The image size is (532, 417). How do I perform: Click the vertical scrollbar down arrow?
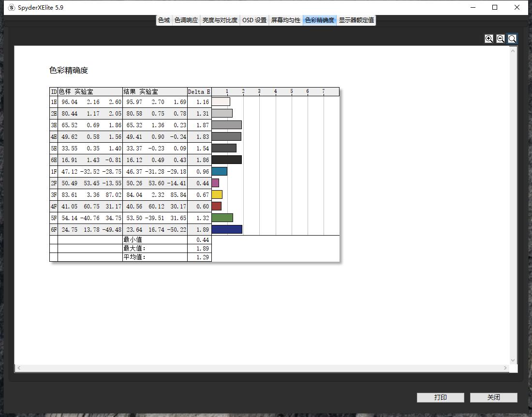point(513,360)
